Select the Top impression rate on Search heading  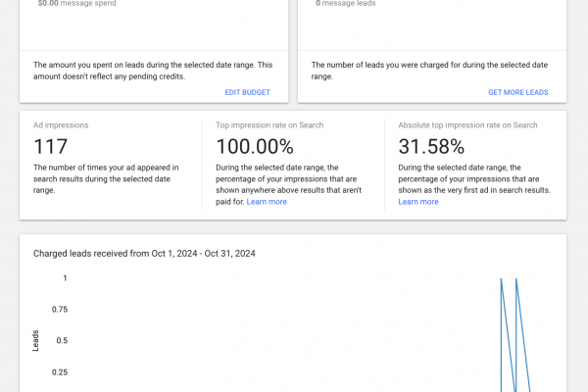(x=269, y=125)
